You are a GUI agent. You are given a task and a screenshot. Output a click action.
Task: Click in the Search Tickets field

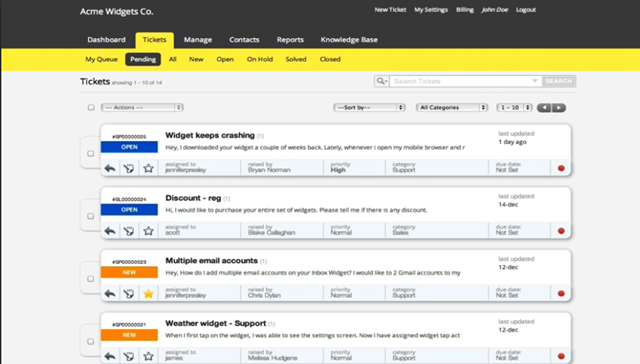point(465,81)
